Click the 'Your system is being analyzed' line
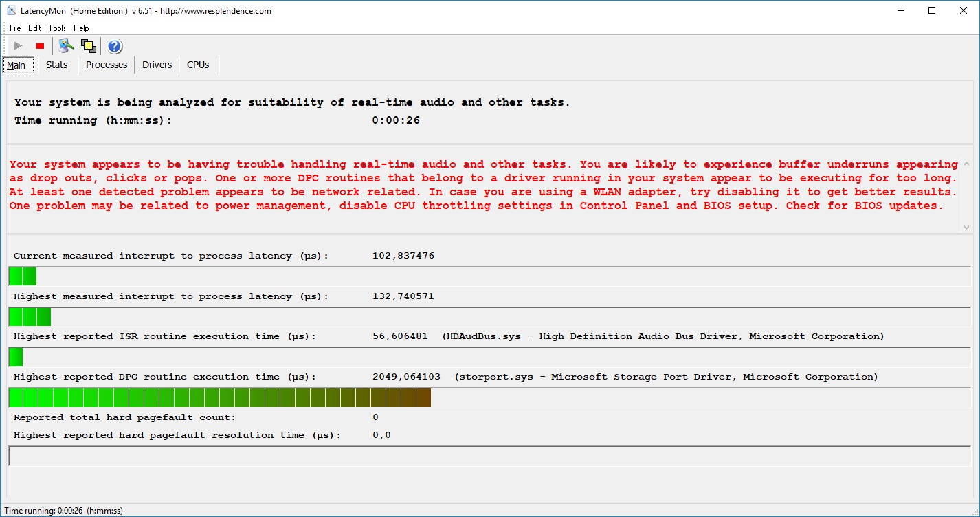 click(292, 102)
